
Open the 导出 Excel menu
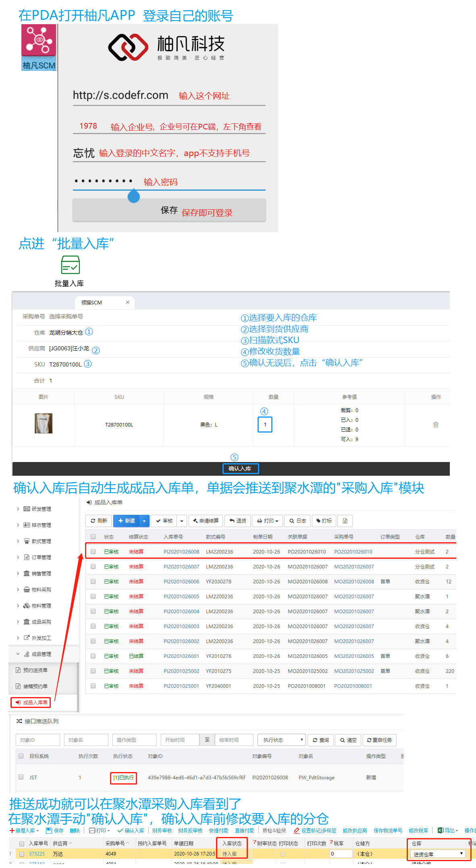pyautogui.click(x=448, y=831)
